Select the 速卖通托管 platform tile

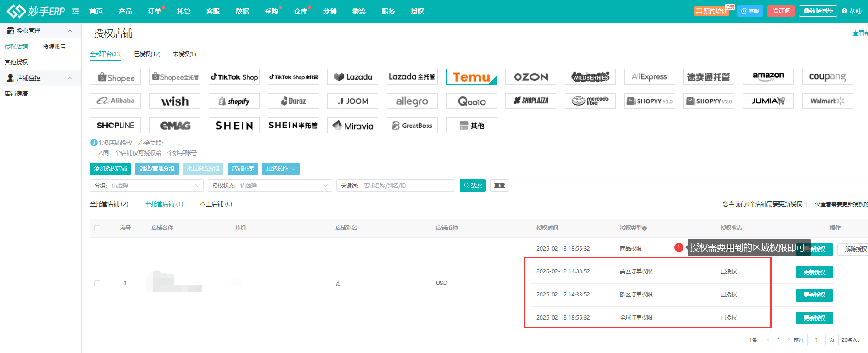pyautogui.click(x=709, y=77)
